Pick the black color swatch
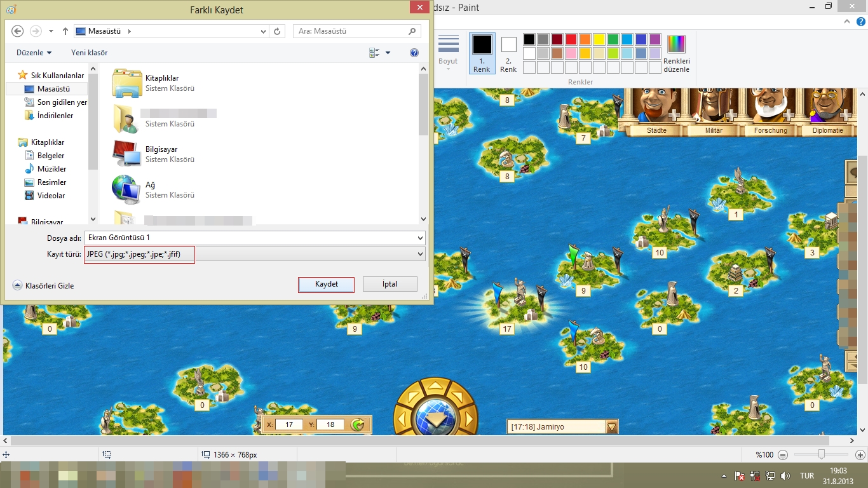This screenshot has width=868, height=488. click(x=529, y=39)
